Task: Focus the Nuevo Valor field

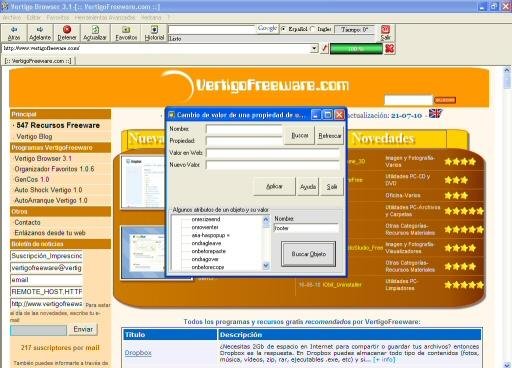Action: pos(273,165)
